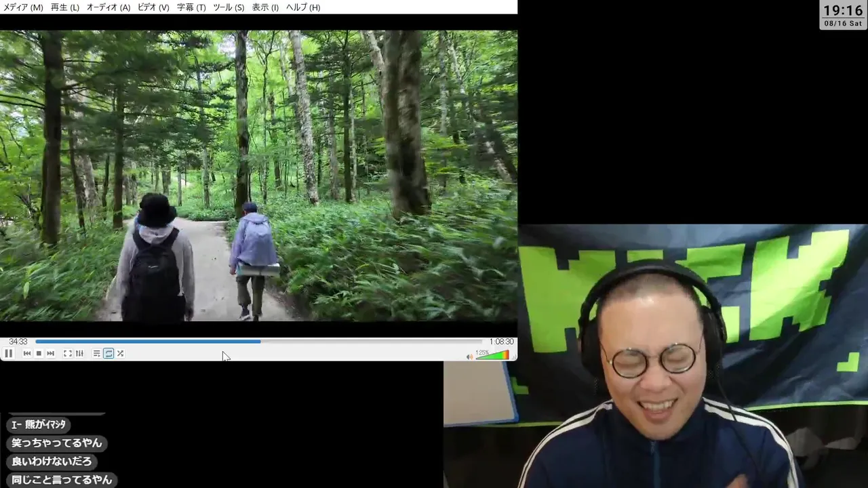Open the 再生 (L) menu
The image size is (868, 488).
tap(65, 7)
